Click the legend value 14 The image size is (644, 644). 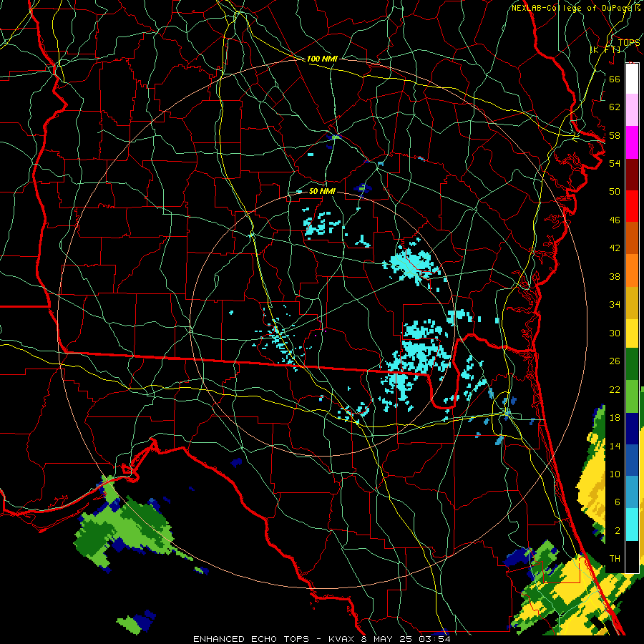click(x=615, y=446)
